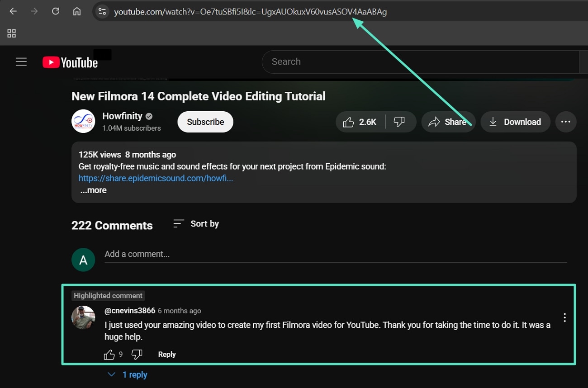
Task: Open the YouTube hamburger guide menu
Action: point(21,62)
